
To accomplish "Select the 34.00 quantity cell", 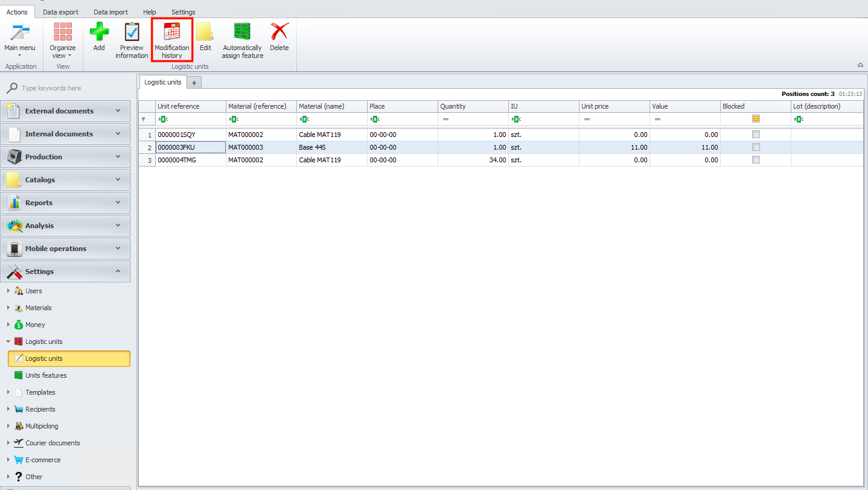I will [x=473, y=160].
